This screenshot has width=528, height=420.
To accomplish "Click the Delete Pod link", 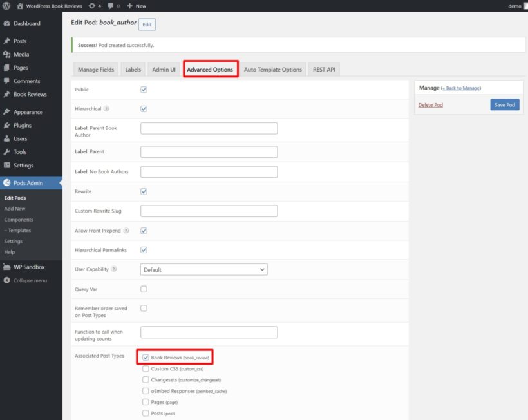I will (430, 105).
